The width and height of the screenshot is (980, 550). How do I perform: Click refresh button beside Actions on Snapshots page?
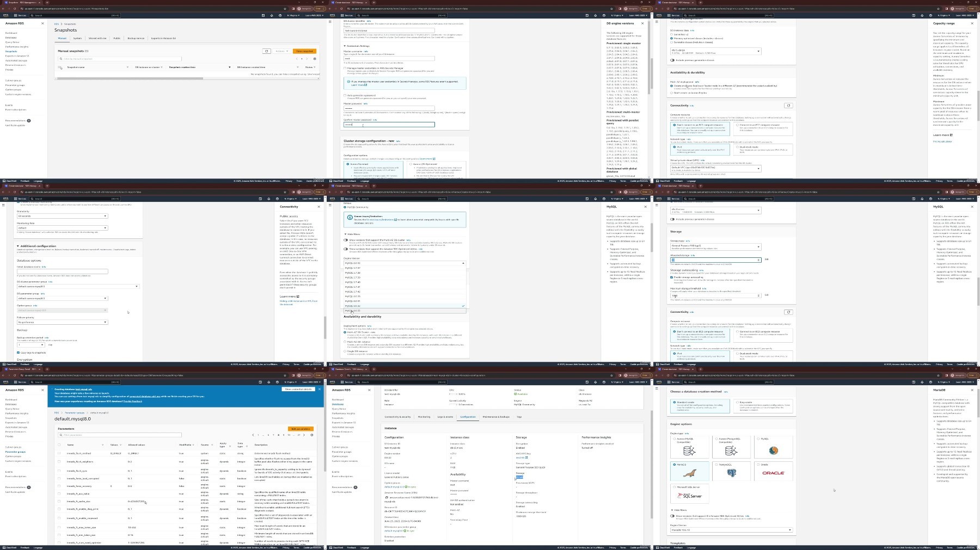[x=266, y=51]
